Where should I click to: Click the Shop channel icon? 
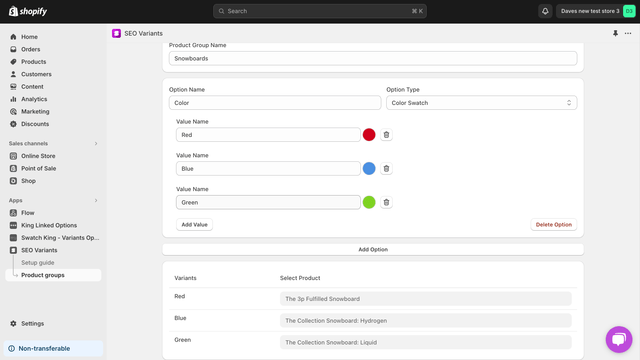point(13,181)
